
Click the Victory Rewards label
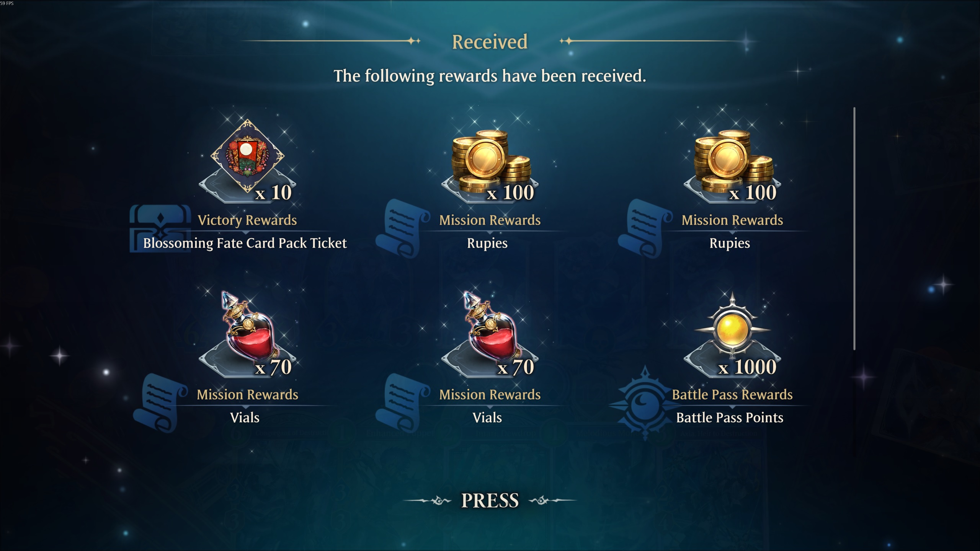247,220
